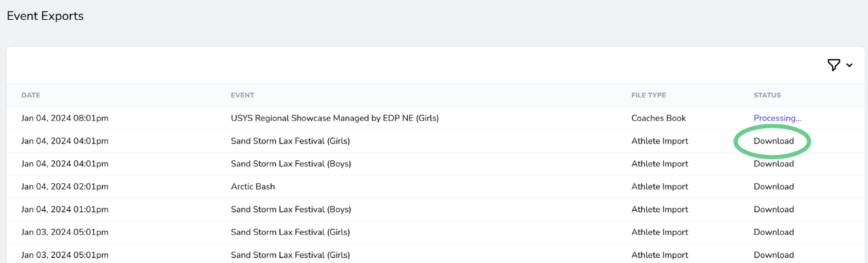Select the USYS Regional Showcase event name

334,118
